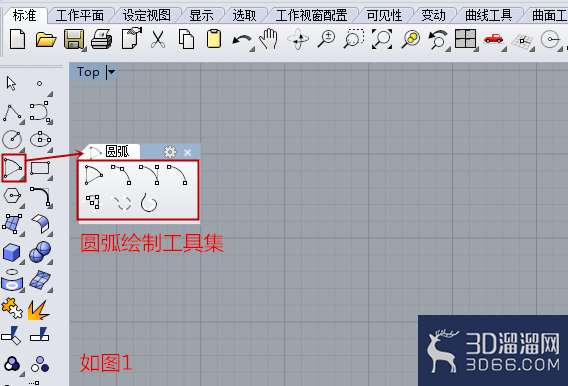Select Arc center start angle tool in panel
This screenshot has width=568, height=386.
(93, 175)
